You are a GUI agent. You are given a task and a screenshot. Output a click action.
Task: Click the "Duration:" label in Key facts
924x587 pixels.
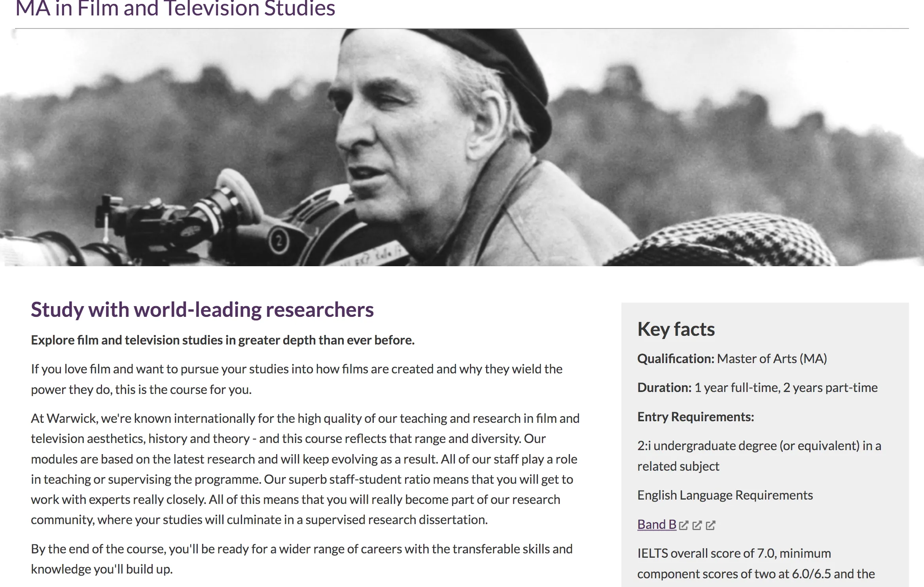click(664, 388)
